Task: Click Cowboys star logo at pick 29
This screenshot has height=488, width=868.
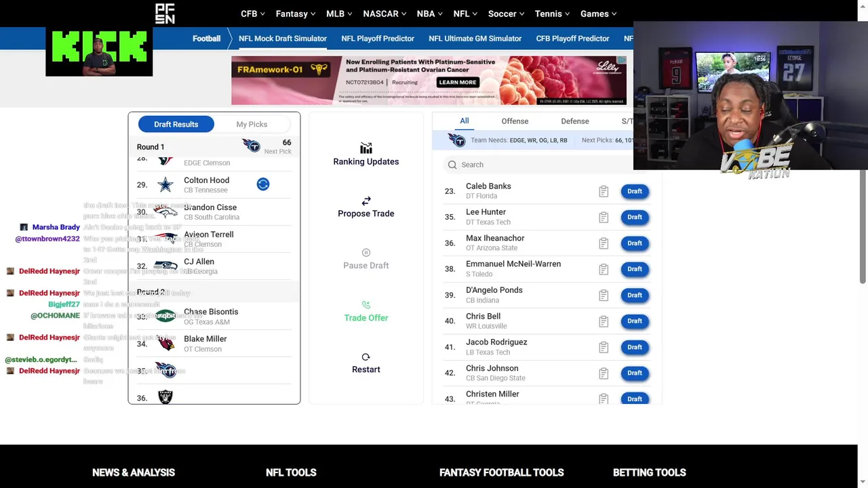Action: [x=165, y=184]
